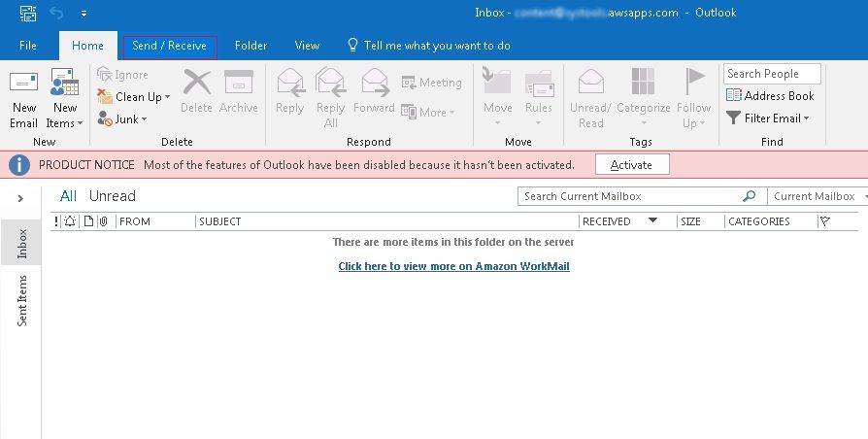This screenshot has height=439, width=868.
Task: Open the More respond options dropdown
Action: tap(428, 113)
